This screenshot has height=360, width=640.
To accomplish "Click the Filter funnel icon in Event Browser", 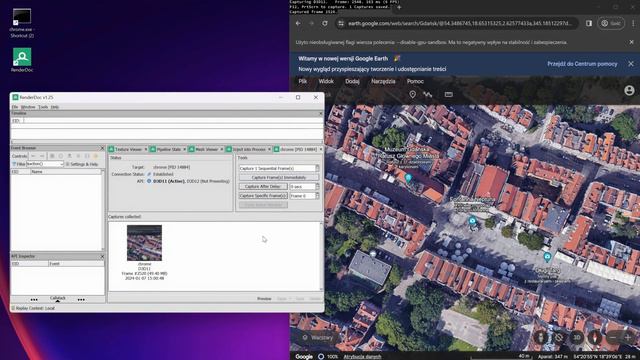I will point(14,164).
